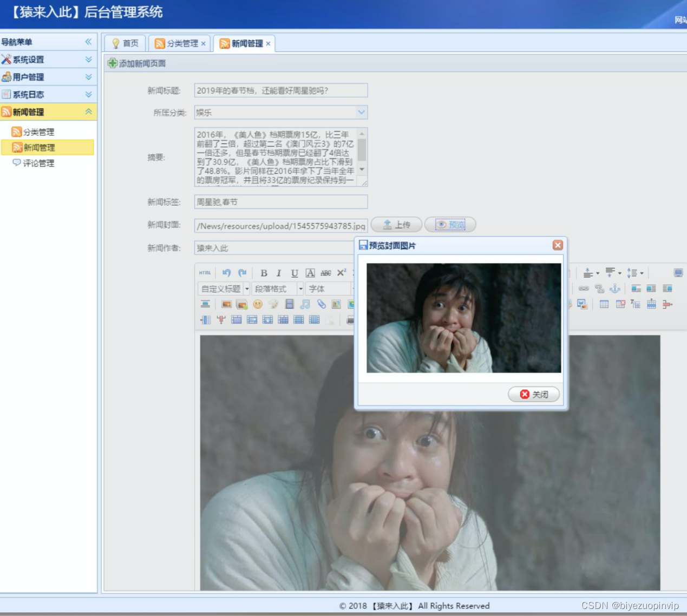Click the 新闻标签 tags field
Viewport: 687px width, 616px height.
pos(281,202)
